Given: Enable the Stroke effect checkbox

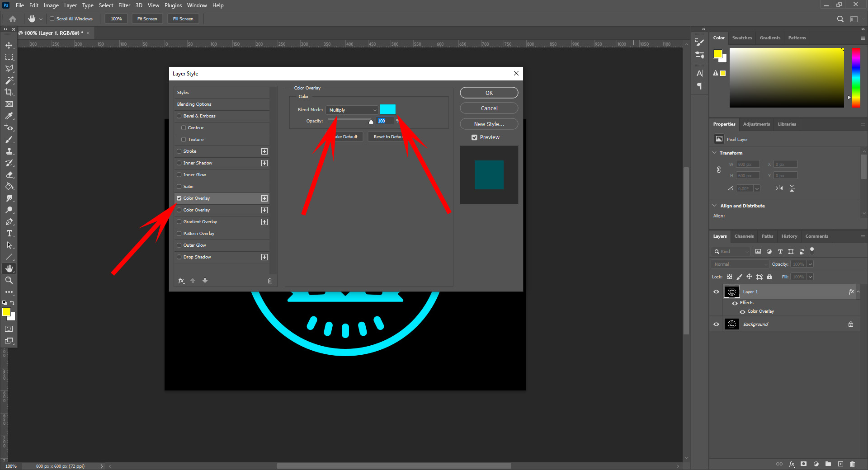Looking at the screenshot, I should 179,151.
